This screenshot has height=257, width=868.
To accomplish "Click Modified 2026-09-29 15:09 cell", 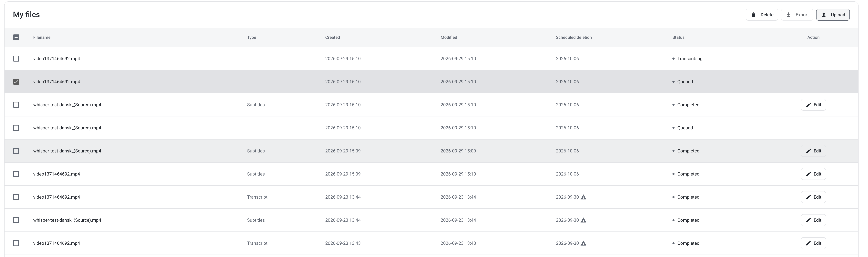I will click(458, 151).
